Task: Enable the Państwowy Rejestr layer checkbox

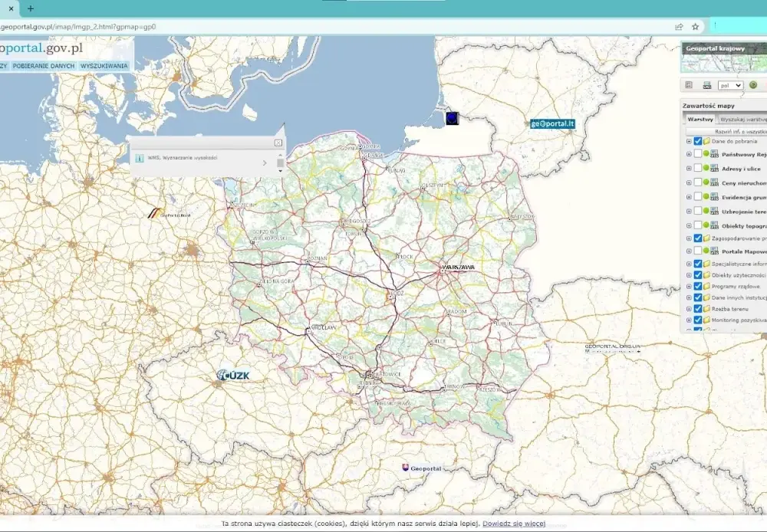Action: click(x=698, y=154)
